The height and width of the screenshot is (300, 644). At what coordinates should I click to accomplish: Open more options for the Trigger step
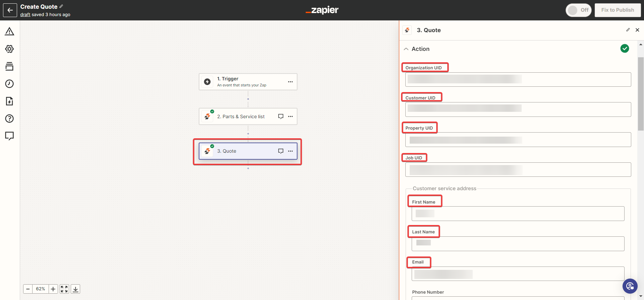pos(290,82)
